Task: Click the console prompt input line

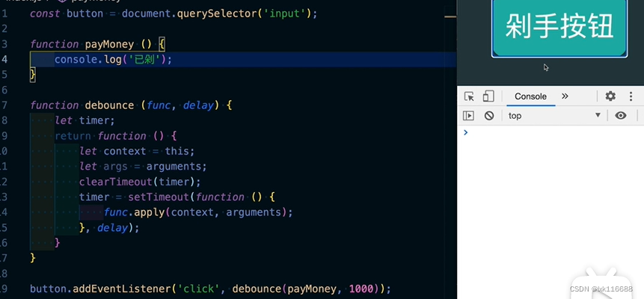Action: (x=551, y=132)
